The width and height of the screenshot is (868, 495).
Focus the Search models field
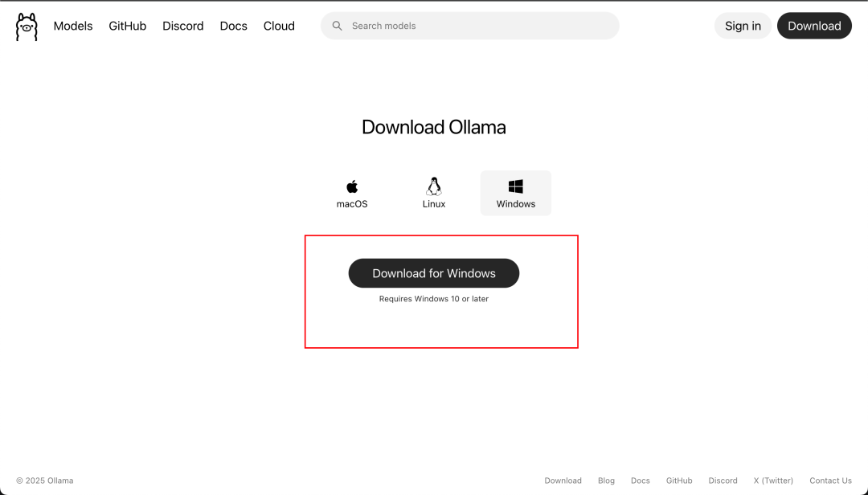[470, 26]
